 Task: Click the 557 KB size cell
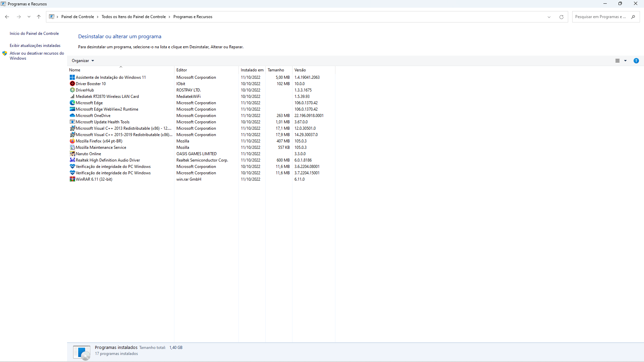(x=284, y=147)
